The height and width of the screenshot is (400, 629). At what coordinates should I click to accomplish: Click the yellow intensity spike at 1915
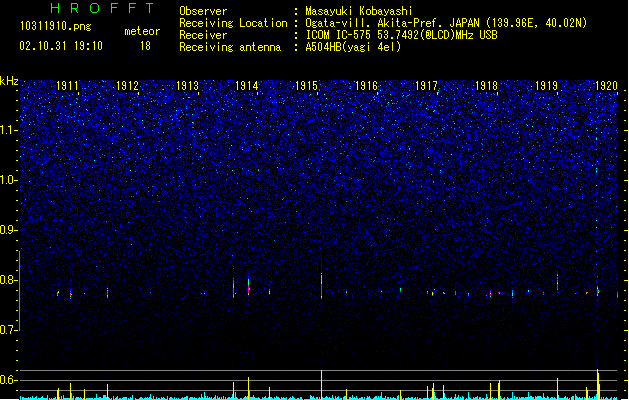321,385
